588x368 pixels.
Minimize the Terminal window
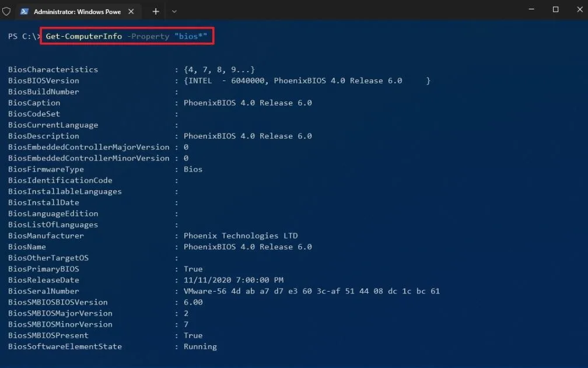click(531, 9)
